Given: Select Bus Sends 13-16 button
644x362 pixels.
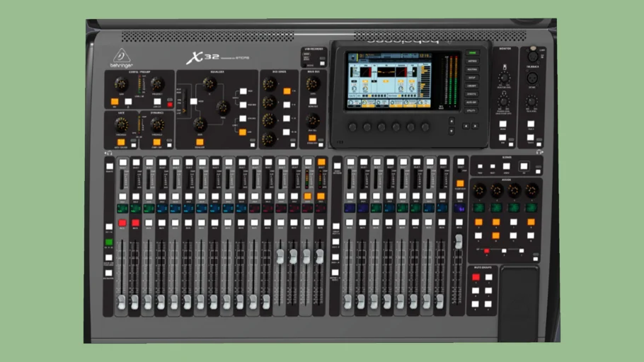Looking at the screenshot, I should pos(287,132).
